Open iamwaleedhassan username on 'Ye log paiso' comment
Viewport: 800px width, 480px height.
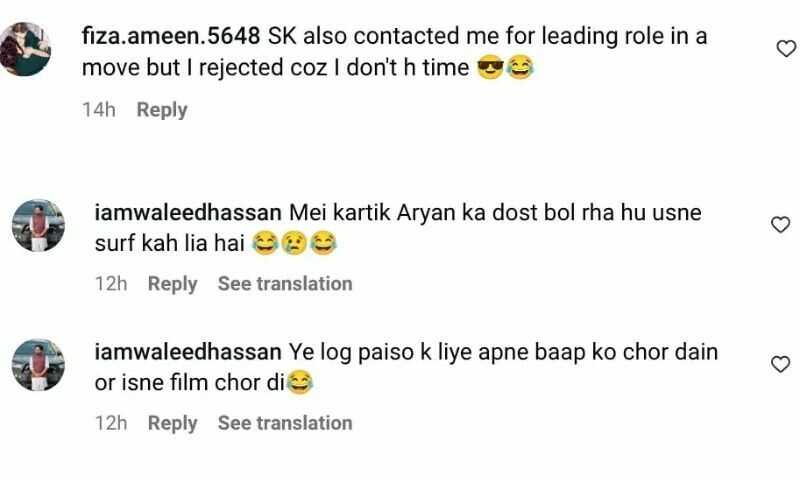tap(187, 353)
